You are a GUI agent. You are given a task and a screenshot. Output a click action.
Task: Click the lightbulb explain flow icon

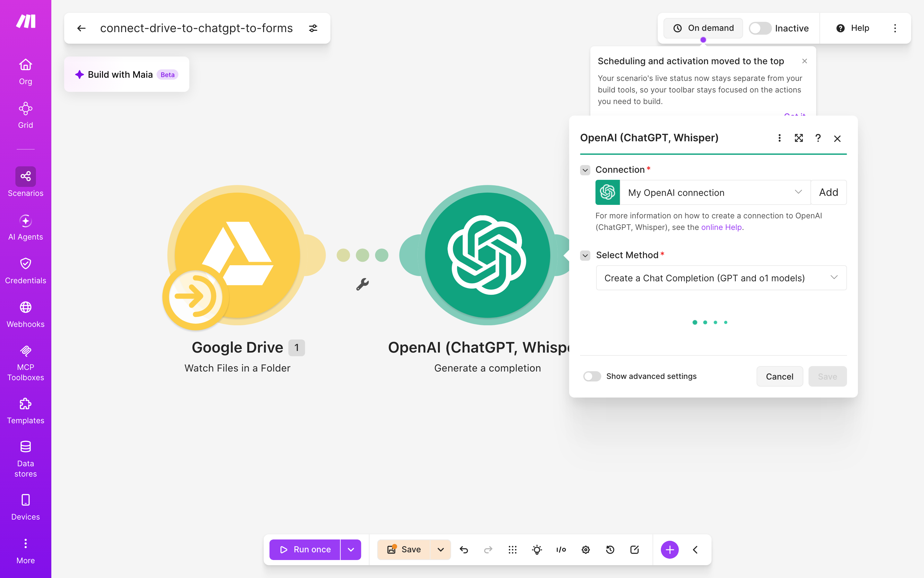tap(537, 550)
